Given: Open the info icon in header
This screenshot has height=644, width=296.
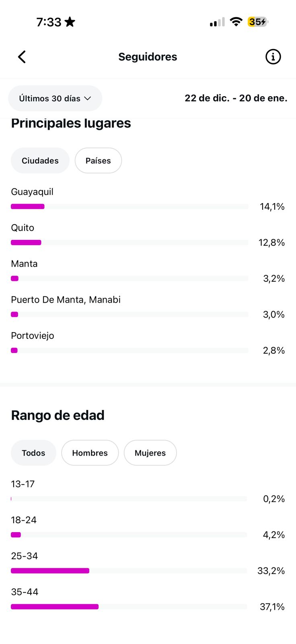Looking at the screenshot, I should point(273,57).
